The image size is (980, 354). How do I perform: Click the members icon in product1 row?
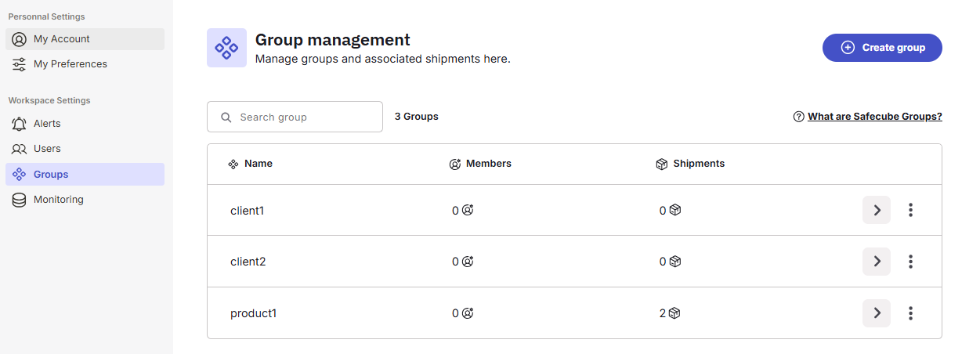pos(468,313)
